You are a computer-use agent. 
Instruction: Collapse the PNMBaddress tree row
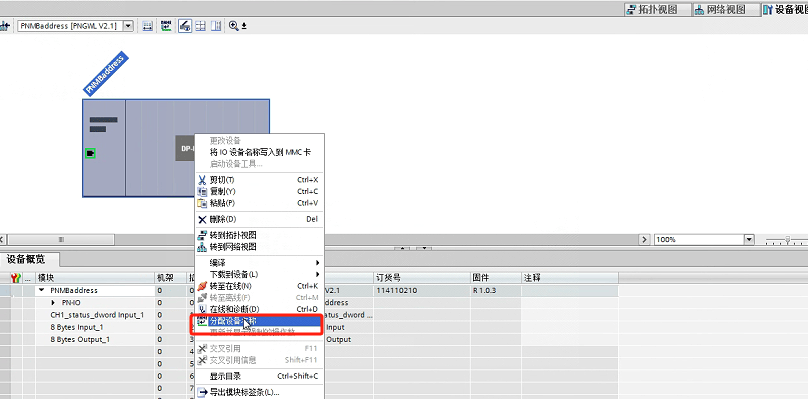[x=42, y=290]
